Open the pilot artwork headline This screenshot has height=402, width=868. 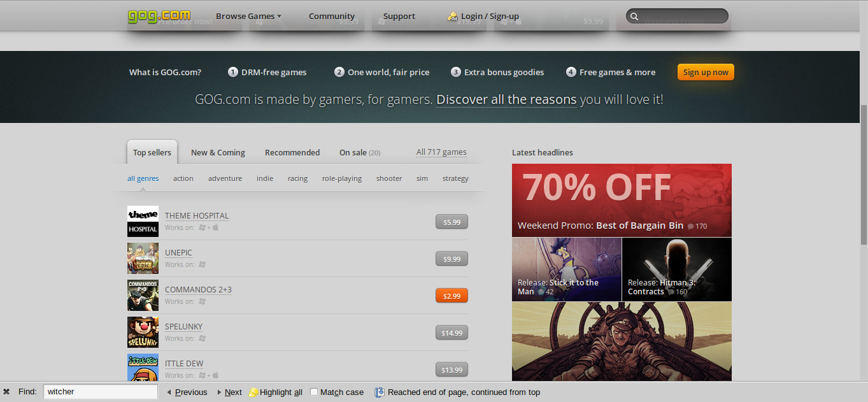[x=622, y=341]
